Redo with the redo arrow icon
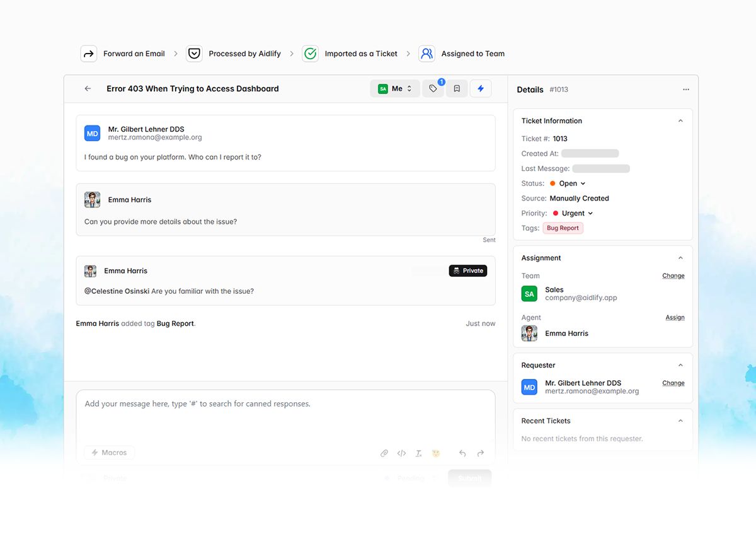This screenshot has width=756, height=551. (480, 453)
